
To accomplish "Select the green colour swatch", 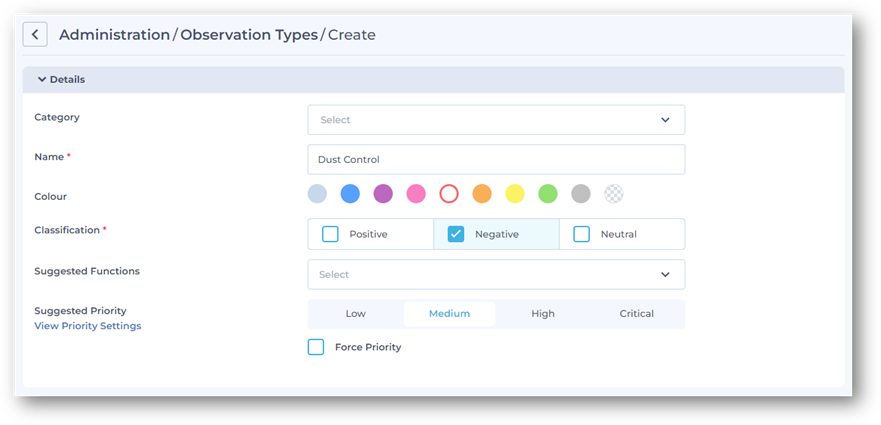I will point(548,194).
